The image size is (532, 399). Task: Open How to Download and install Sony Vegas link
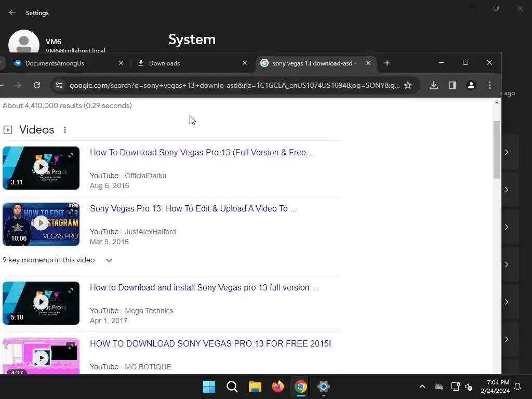click(x=204, y=288)
